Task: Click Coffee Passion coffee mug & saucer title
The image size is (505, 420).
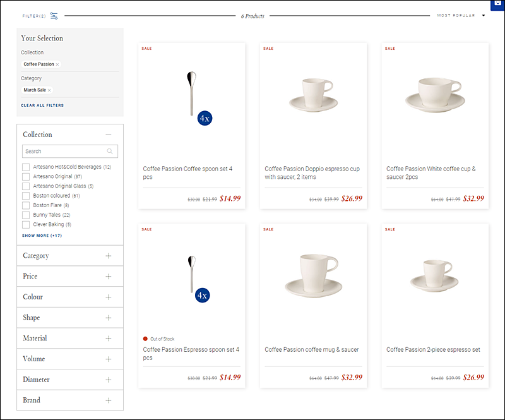Action: point(311,349)
